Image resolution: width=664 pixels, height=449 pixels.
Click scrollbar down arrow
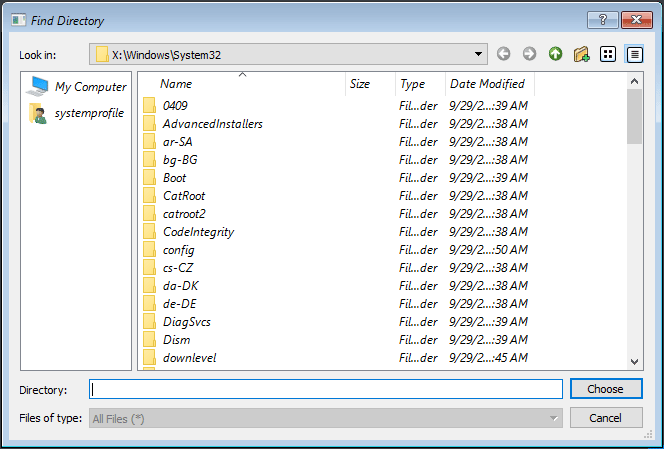click(634, 362)
